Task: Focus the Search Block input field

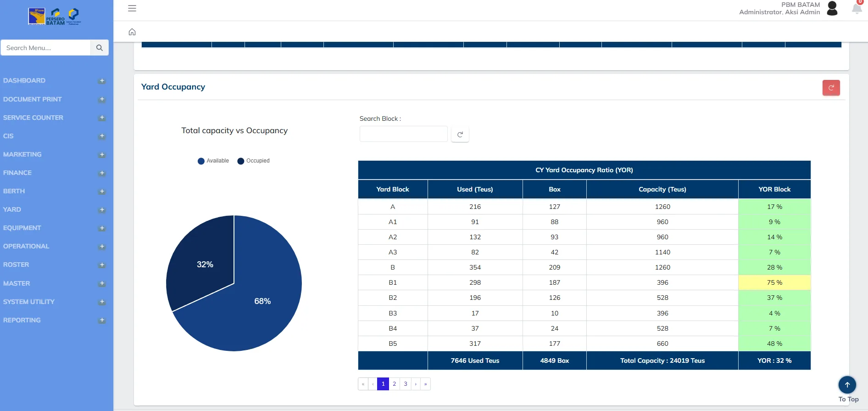Action: (x=404, y=134)
